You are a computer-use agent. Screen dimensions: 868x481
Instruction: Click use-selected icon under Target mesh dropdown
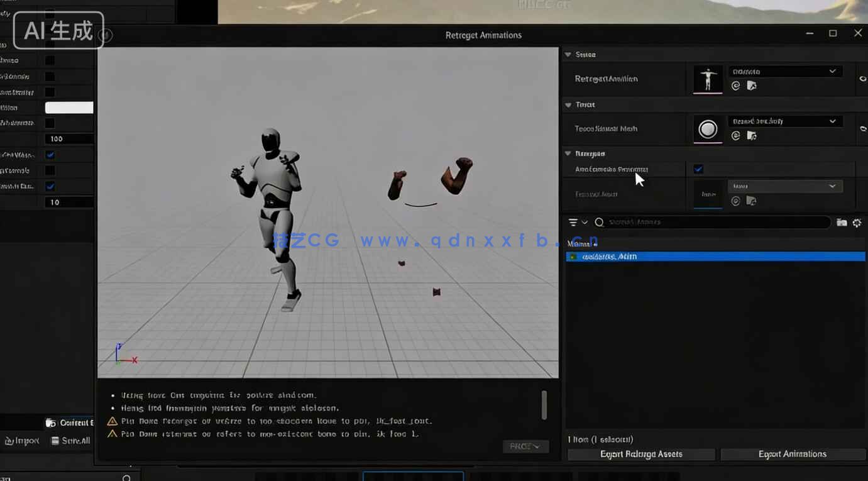pyautogui.click(x=735, y=136)
